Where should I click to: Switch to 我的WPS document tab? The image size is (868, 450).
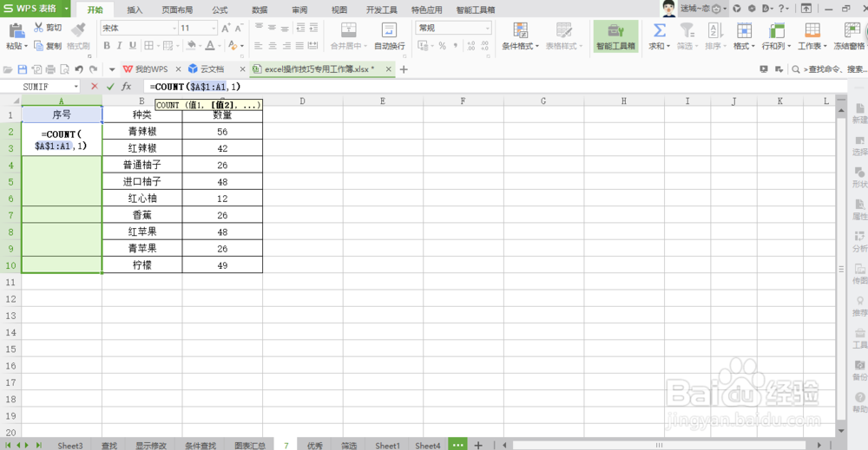[x=146, y=69]
